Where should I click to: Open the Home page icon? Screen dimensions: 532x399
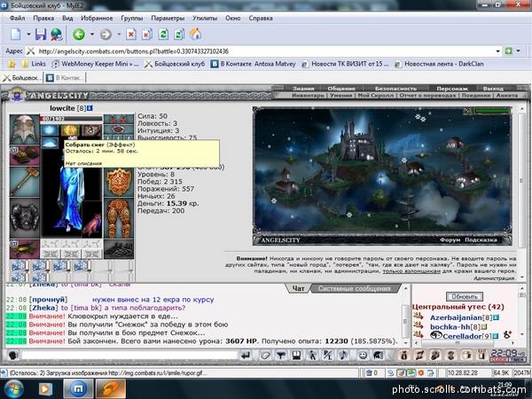click(195, 35)
